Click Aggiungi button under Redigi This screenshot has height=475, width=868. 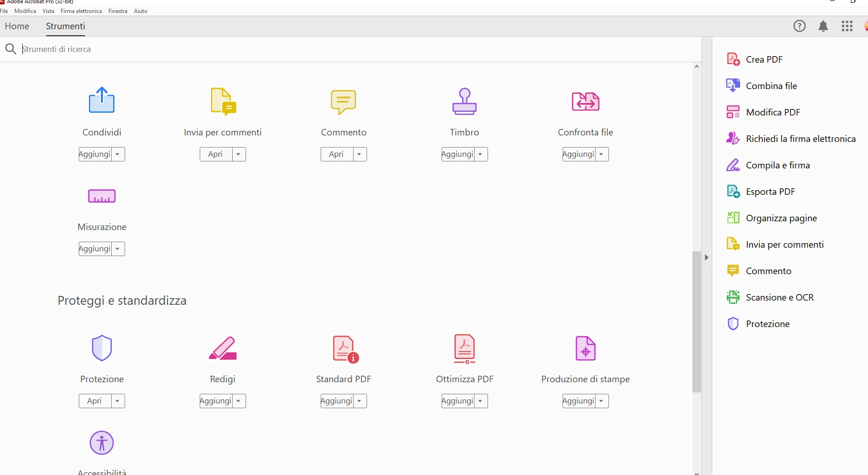coord(216,401)
